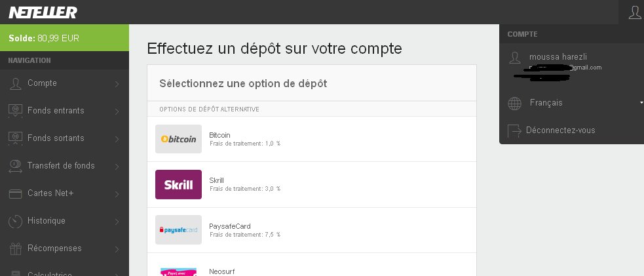644x276 pixels.
Task: Click the Historique clock icon
Action: click(x=15, y=222)
